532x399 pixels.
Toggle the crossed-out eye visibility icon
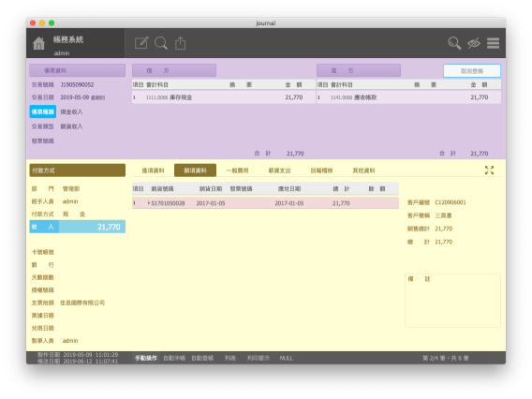tap(474, 43)
